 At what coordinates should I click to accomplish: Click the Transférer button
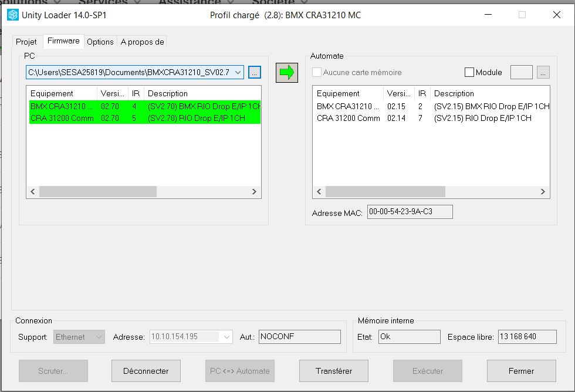(334, 371)
